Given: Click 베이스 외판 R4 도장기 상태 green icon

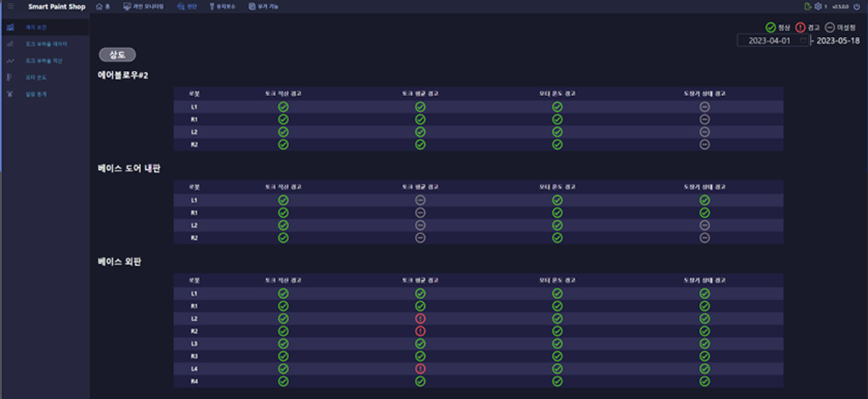Looking at the screenshot, I should [705, 381].
